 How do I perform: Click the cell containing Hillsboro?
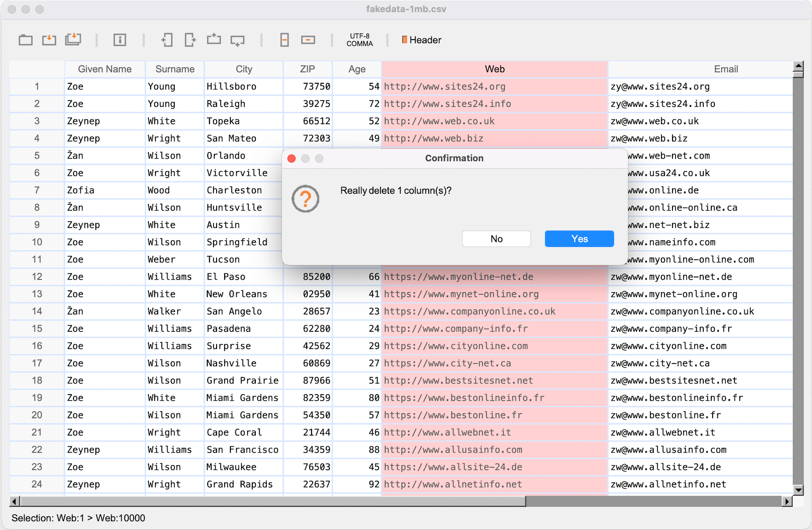pos(244,86)
